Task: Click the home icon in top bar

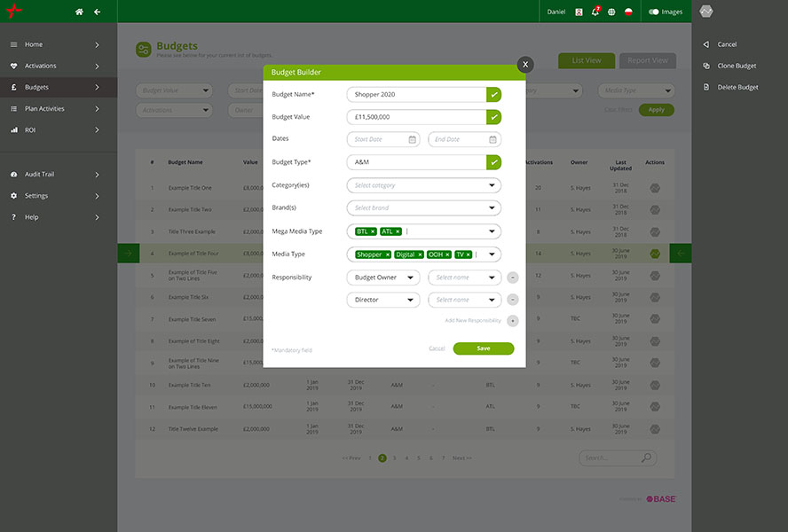Action: tap(79, 12)
